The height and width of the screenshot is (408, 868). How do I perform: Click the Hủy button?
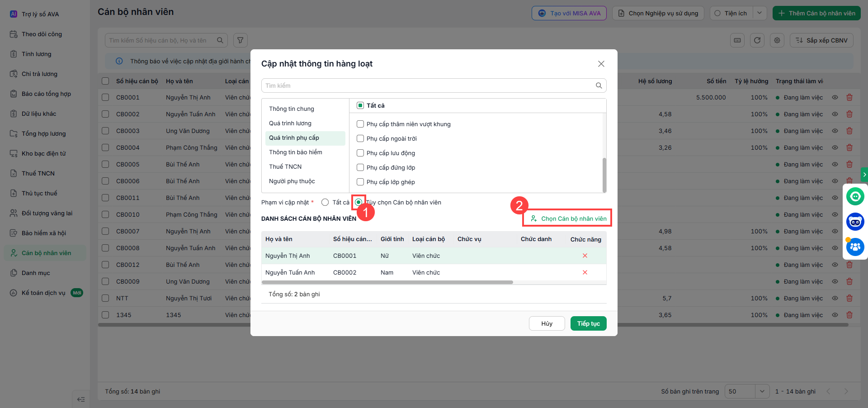[547, 323]
